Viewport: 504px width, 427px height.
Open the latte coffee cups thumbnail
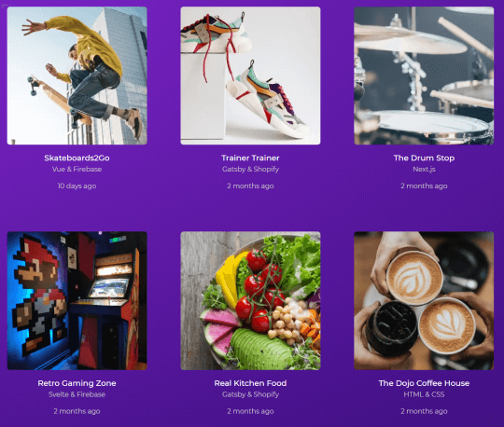pyautogui.click(x=424, y=301)
